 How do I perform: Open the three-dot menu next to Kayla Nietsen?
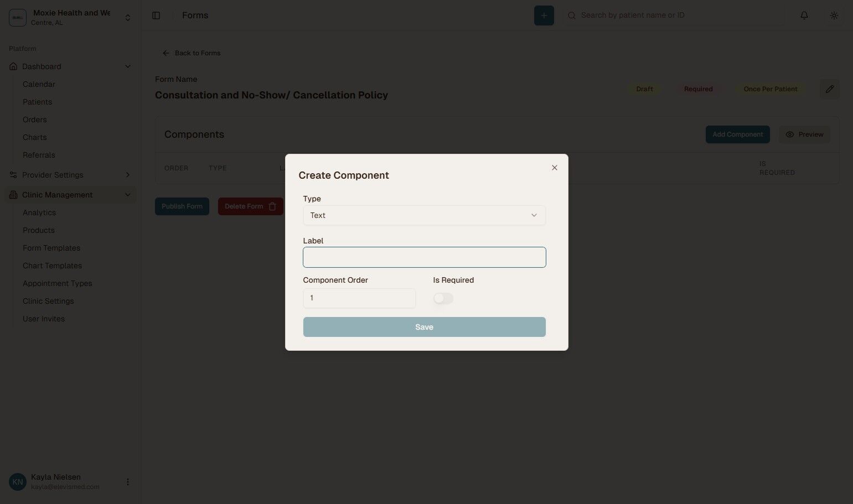click(128, 481)
